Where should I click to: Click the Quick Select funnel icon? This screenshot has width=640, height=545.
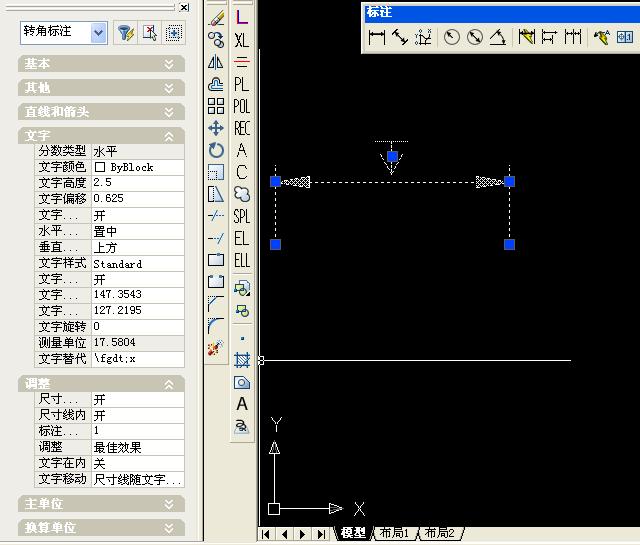coord(126,33)
